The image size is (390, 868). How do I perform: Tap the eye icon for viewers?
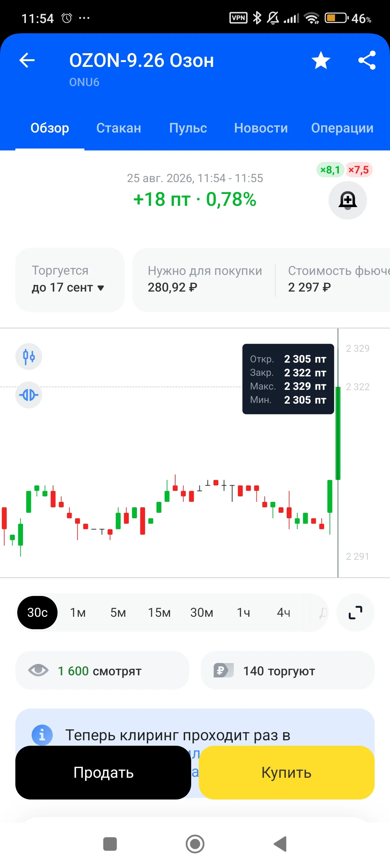coord(38,671)
